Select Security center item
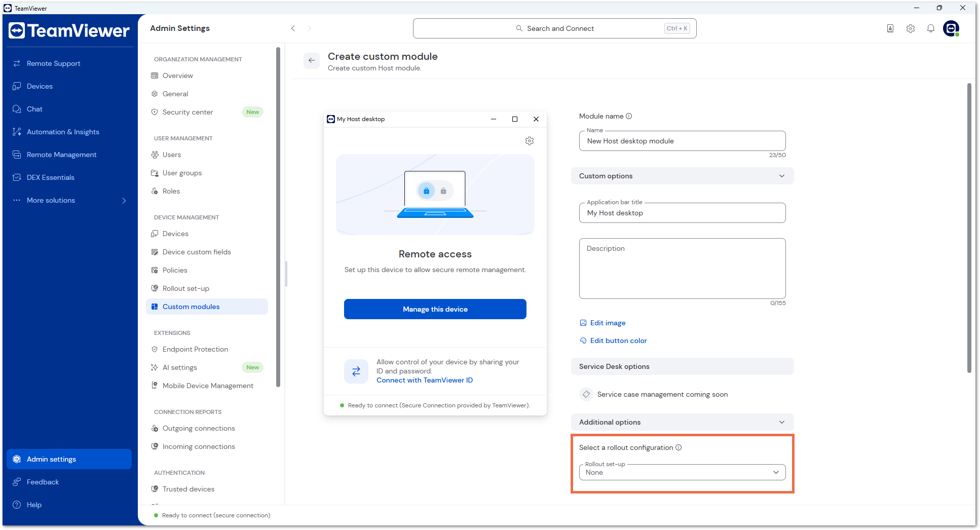Screen dimensions: 980x530 (207, 112)
